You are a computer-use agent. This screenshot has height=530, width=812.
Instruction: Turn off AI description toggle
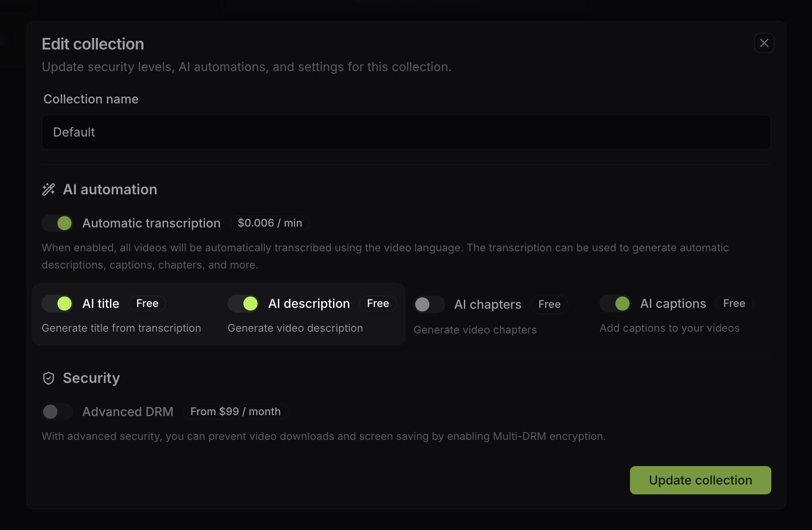[x=243, y=303]
